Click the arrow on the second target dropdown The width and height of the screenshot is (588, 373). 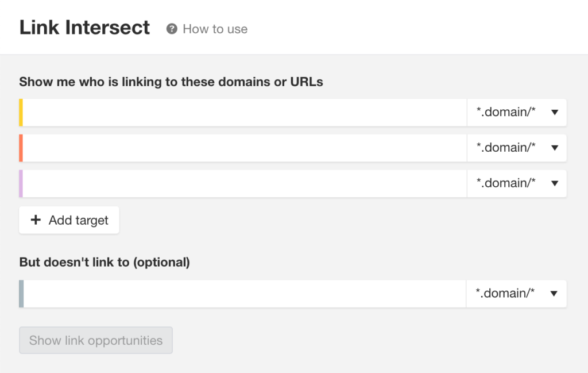555,148
